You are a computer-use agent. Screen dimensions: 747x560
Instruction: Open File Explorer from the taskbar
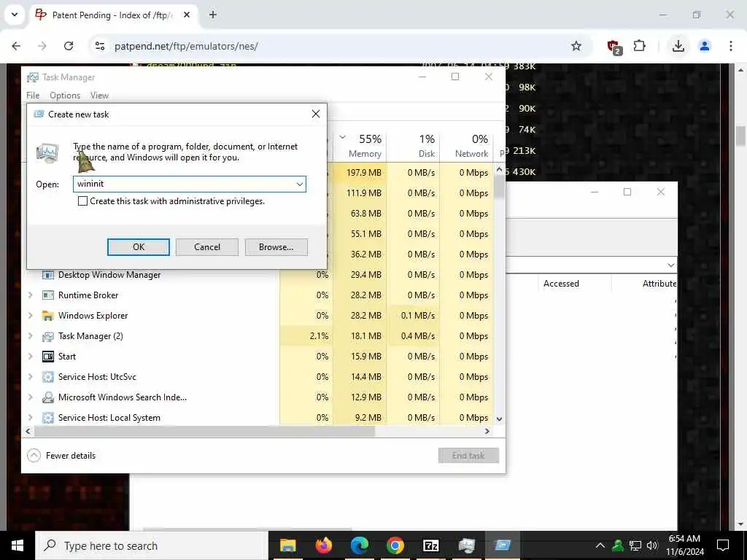(x=287, y=545)
